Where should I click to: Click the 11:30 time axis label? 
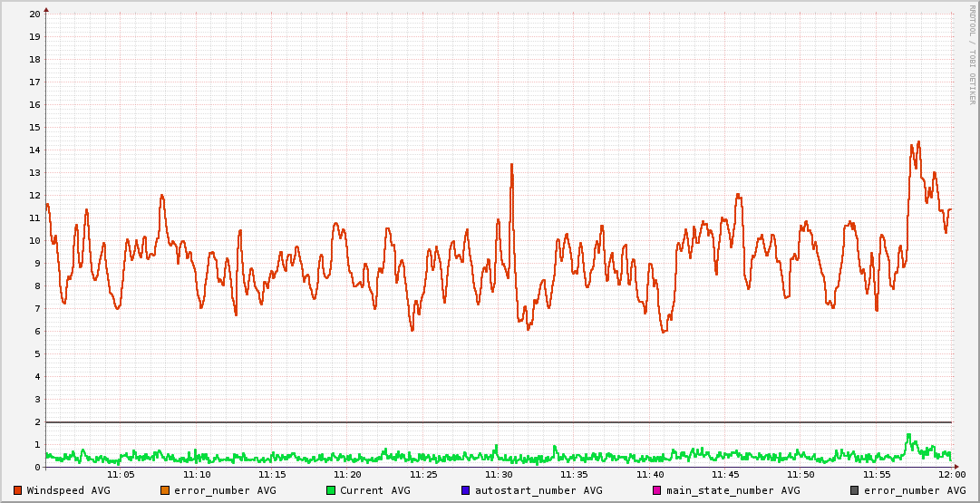point(499,475)
